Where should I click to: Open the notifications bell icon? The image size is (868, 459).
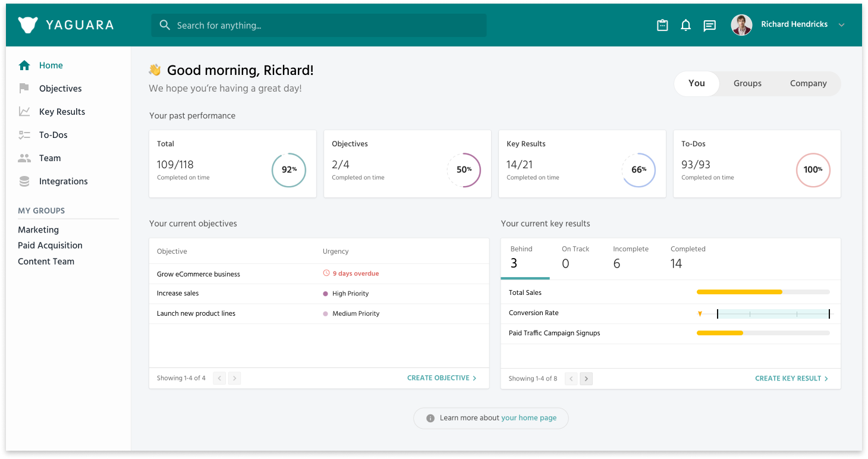pos(685,25)
